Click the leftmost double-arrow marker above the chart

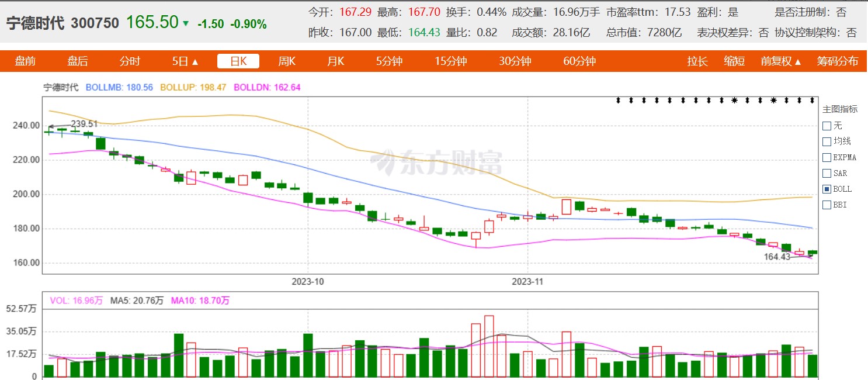[618, 101]
